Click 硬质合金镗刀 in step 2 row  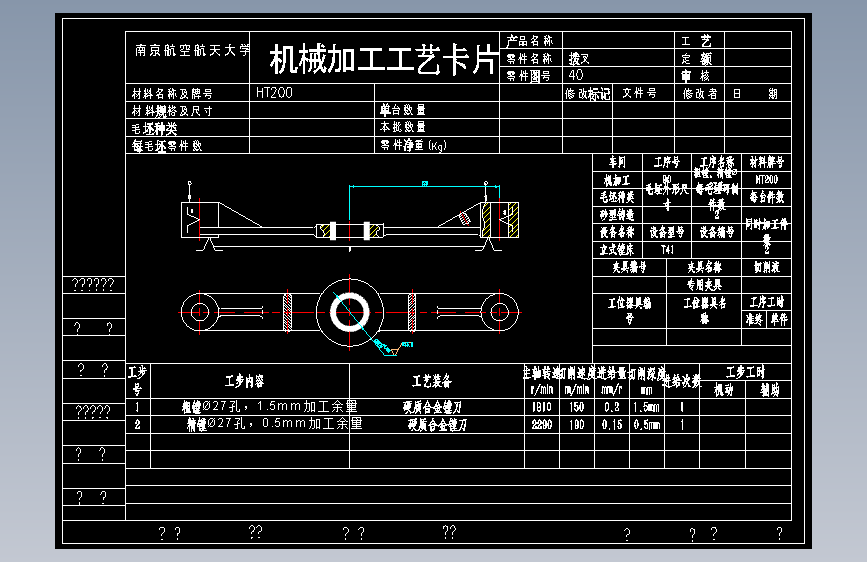[437, 424]
